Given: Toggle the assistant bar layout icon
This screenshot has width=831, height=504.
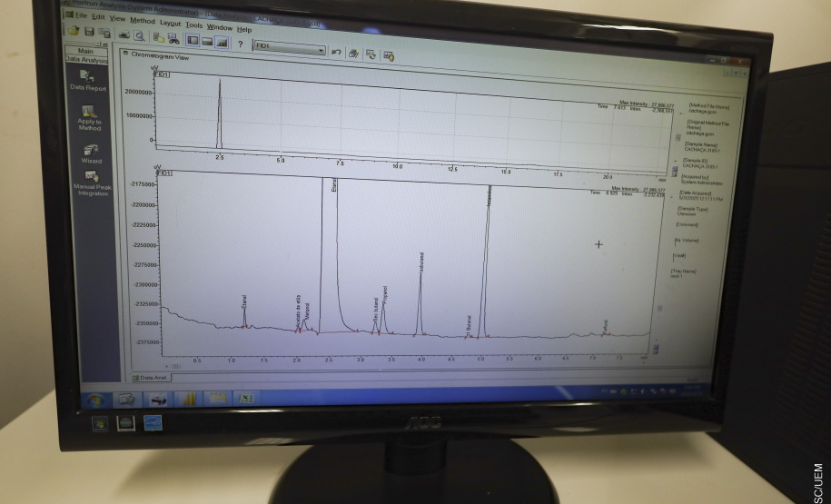Looking at the screenshot, I should 193,40.
